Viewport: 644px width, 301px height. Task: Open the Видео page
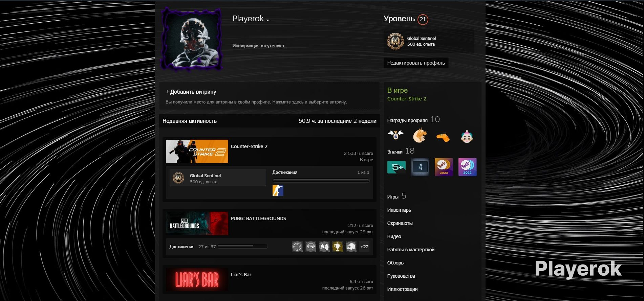(394, 236)
